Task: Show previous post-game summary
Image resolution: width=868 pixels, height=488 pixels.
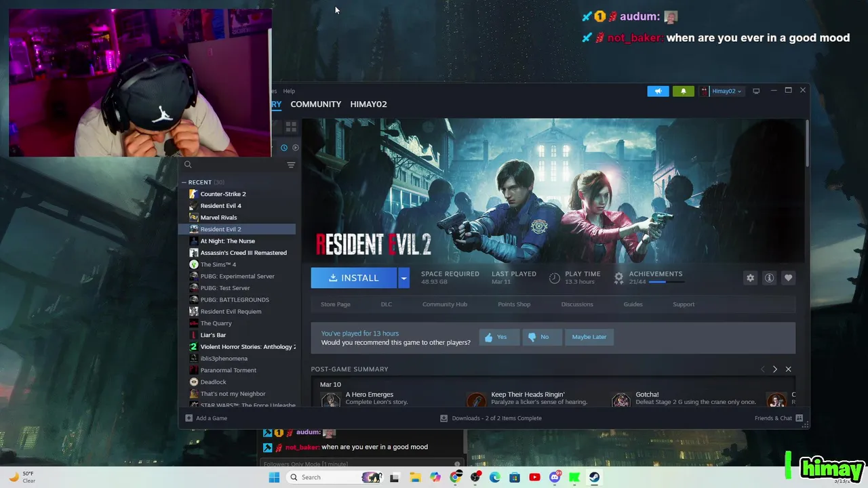Action: click(x=762, y=369)
